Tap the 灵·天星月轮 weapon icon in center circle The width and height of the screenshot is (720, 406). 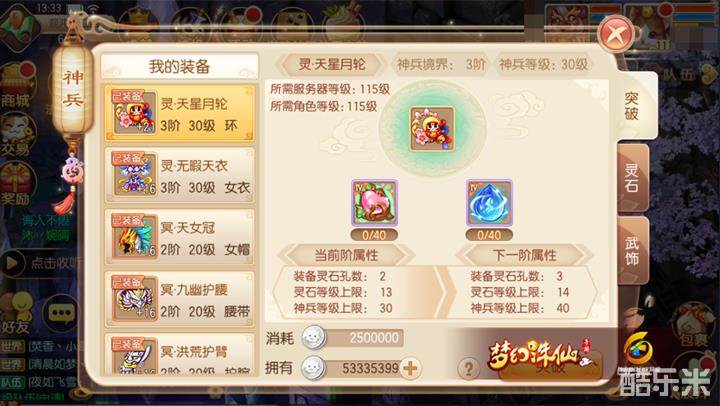(x=432, y=129)
